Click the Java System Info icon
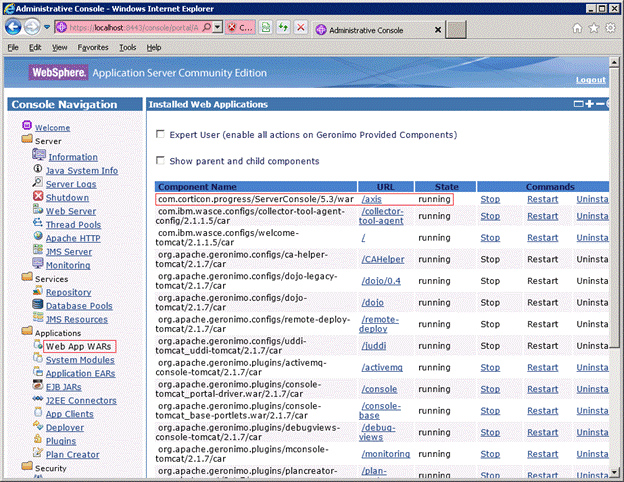 point(38,168)
